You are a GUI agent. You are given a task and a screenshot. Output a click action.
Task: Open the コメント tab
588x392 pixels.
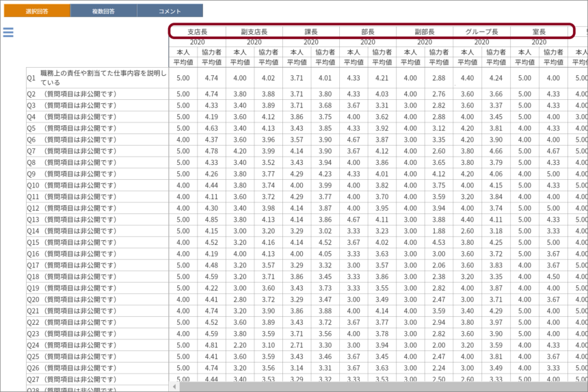170,11
